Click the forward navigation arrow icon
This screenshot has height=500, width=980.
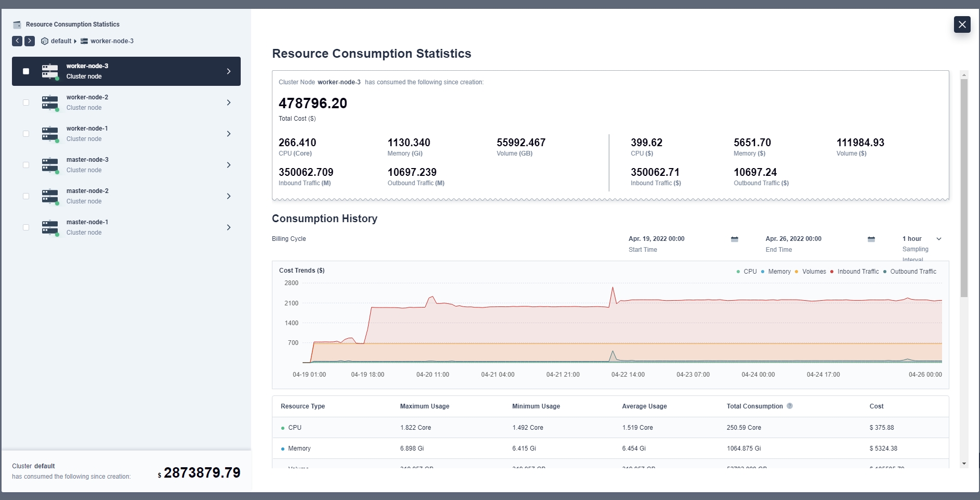coord(30,41)
